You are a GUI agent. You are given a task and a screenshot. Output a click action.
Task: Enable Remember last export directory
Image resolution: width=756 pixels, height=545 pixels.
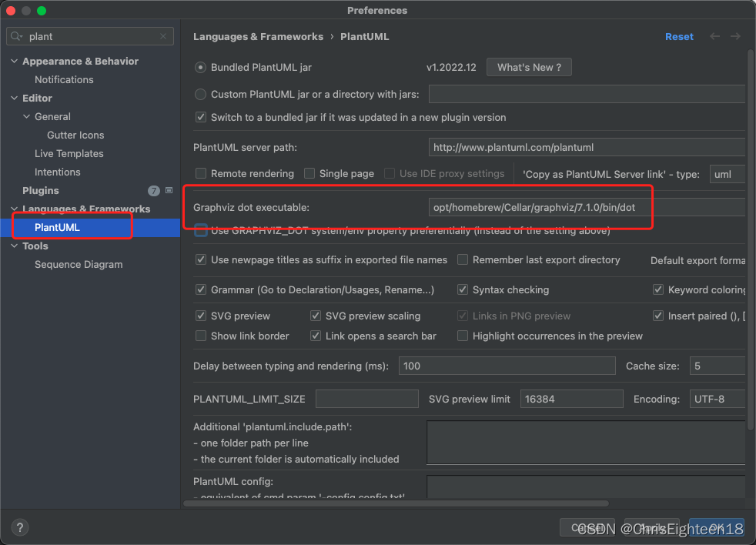click(463, 259)
